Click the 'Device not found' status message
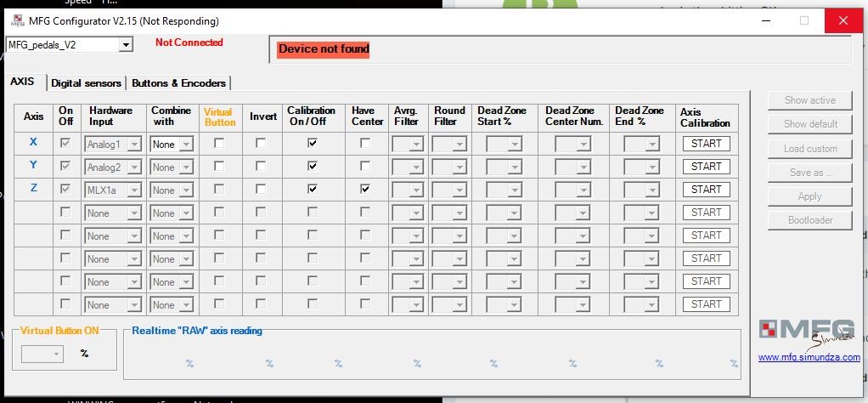Image resolution: width=868 pixels, height=403 pixels. [x=324, y=48]
